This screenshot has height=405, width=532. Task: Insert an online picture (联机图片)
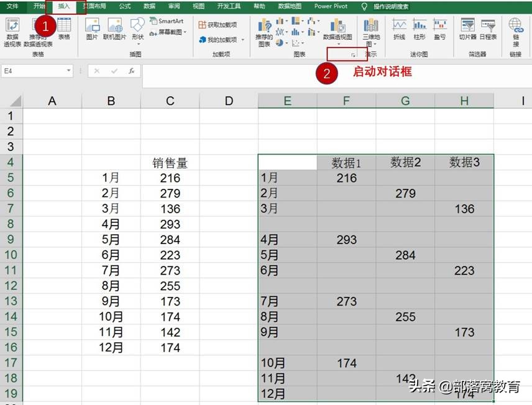[115, 29]
